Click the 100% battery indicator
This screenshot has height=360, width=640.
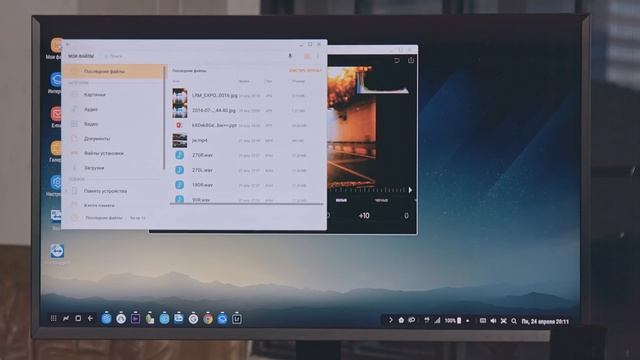click(x=453, y=321)
